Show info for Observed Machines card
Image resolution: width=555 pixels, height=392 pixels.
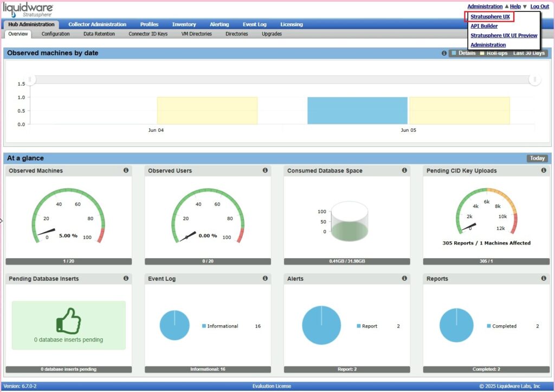(126, 170)
